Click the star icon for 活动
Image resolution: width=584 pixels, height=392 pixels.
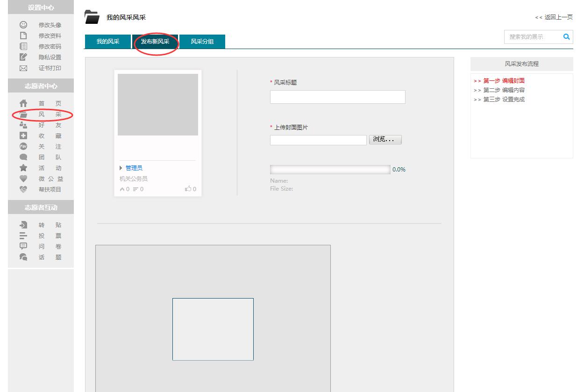click(x=23, y=168)
